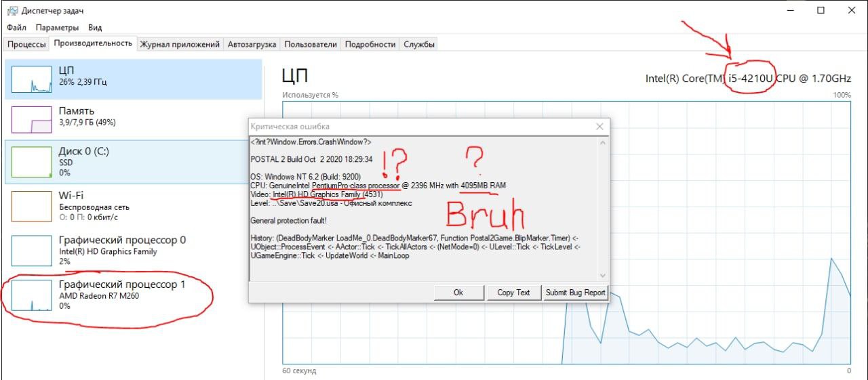Close the Критическая ошибка dialog
The image size is (868, 380).
[x=599, y=126]
